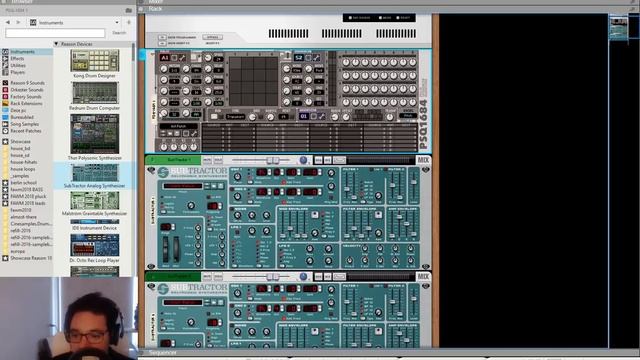Click wrench icon next to A1 pattern
640x360 pixels.
pyautogui.click(x=182, y=58)
